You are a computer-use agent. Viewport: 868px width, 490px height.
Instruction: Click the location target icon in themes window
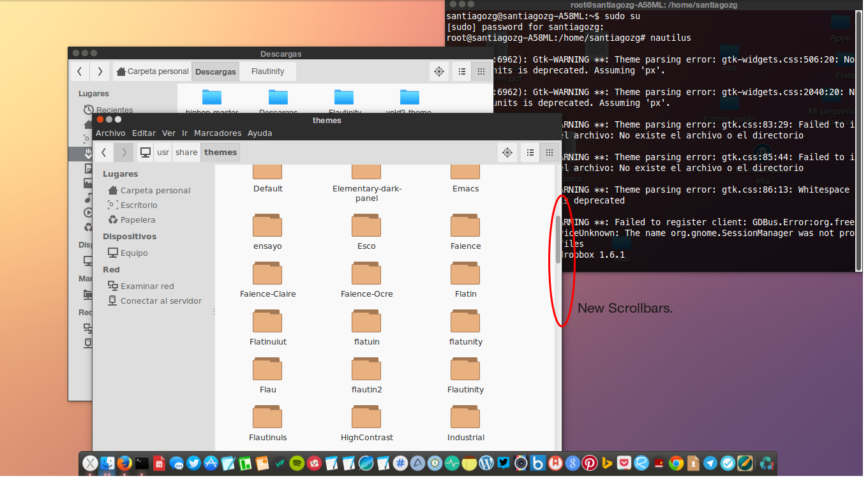point(507,152)
